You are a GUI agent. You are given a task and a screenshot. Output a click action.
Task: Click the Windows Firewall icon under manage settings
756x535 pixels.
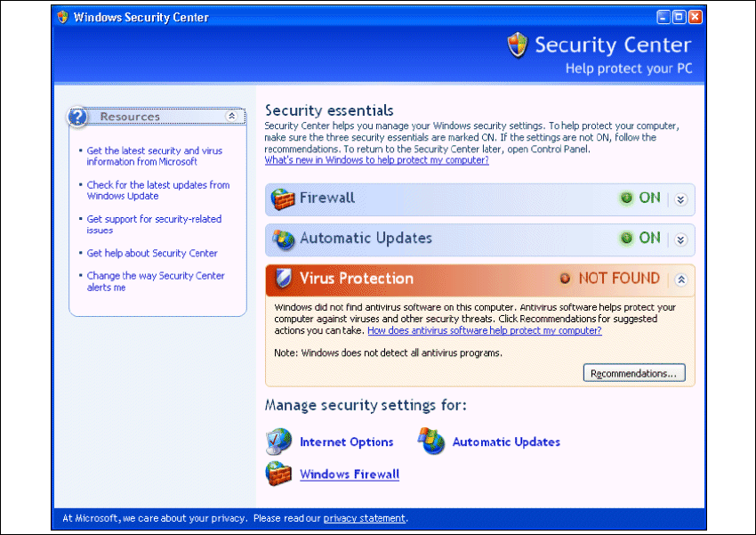click(x=279, y=474)
